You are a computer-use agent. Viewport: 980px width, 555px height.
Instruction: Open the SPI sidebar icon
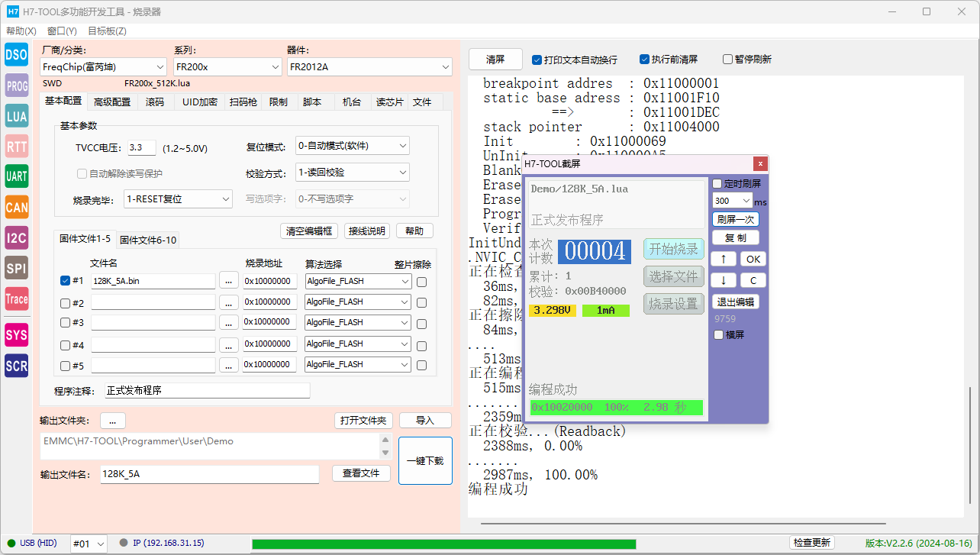pos(16,268)
